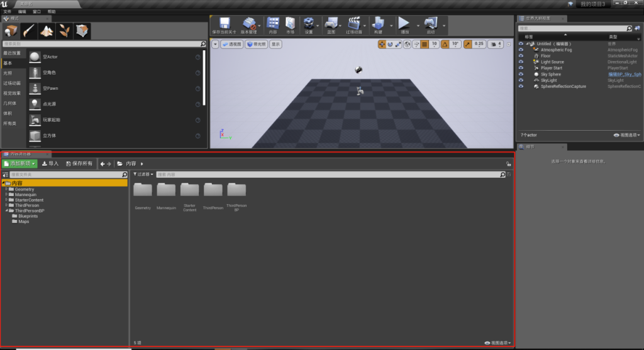644x350 pixels.
Task: Open the rotation snap value 10° dropdown
Action: pyautogui.click(x=455, y=45)
